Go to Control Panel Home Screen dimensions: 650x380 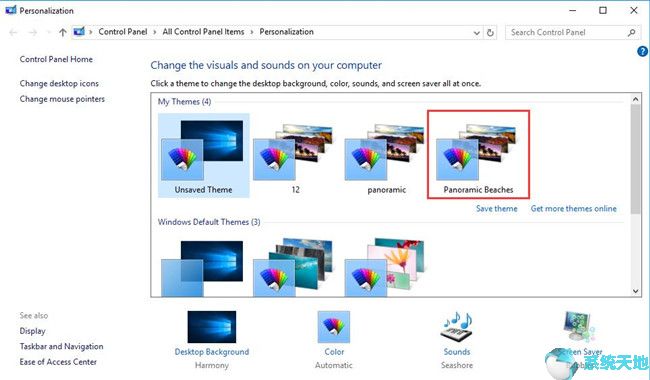(56, 59)
